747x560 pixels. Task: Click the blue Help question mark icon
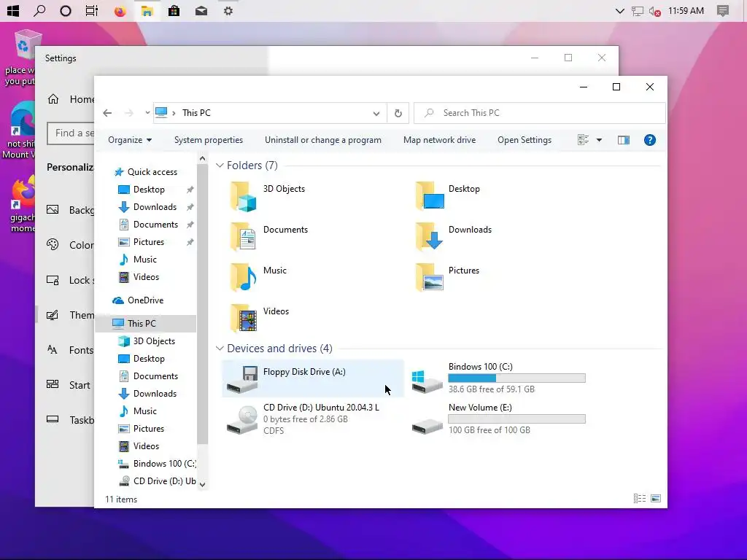(x=650, y=140)
